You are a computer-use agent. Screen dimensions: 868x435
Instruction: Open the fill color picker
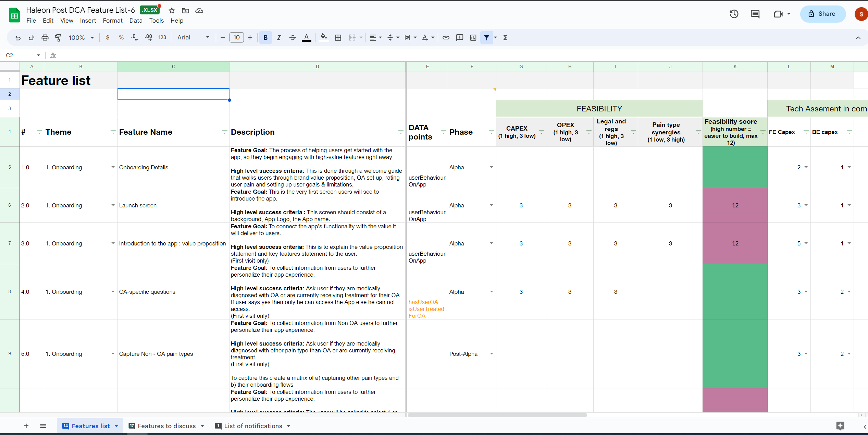tap(323, 38)
